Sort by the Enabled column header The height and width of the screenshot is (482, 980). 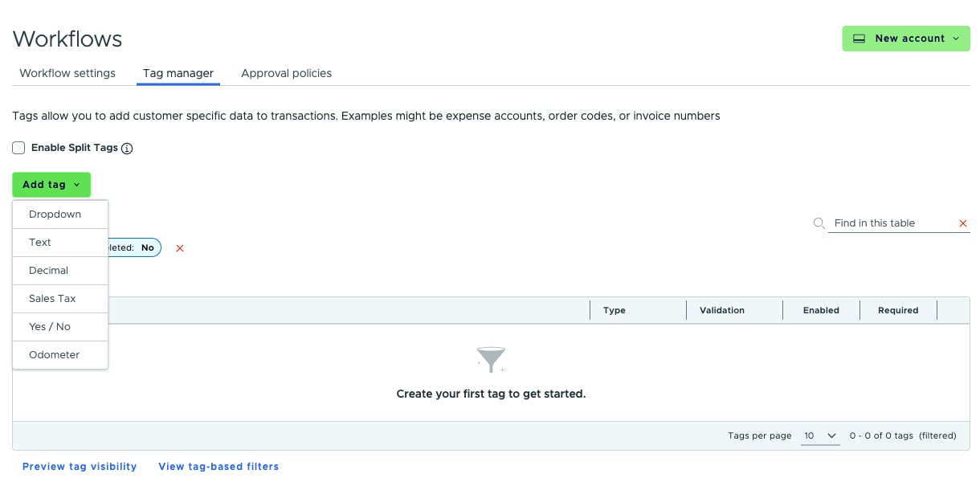tap(821, 310)
